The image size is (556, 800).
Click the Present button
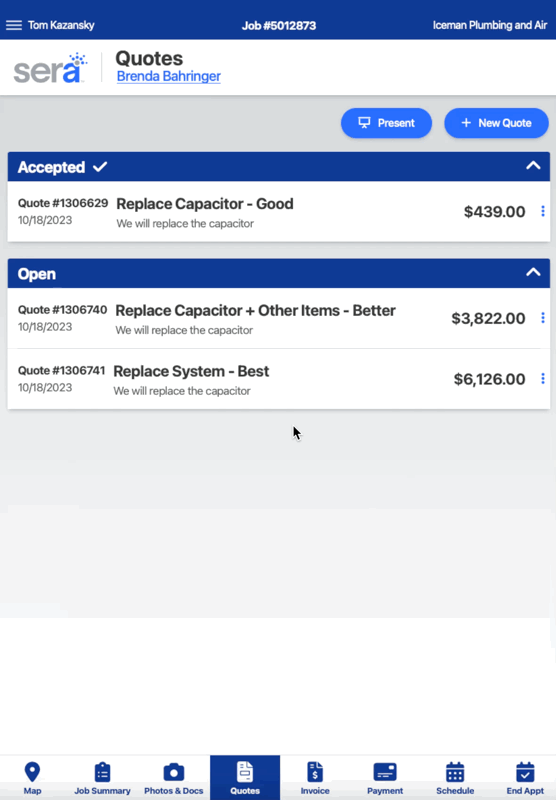386,123
